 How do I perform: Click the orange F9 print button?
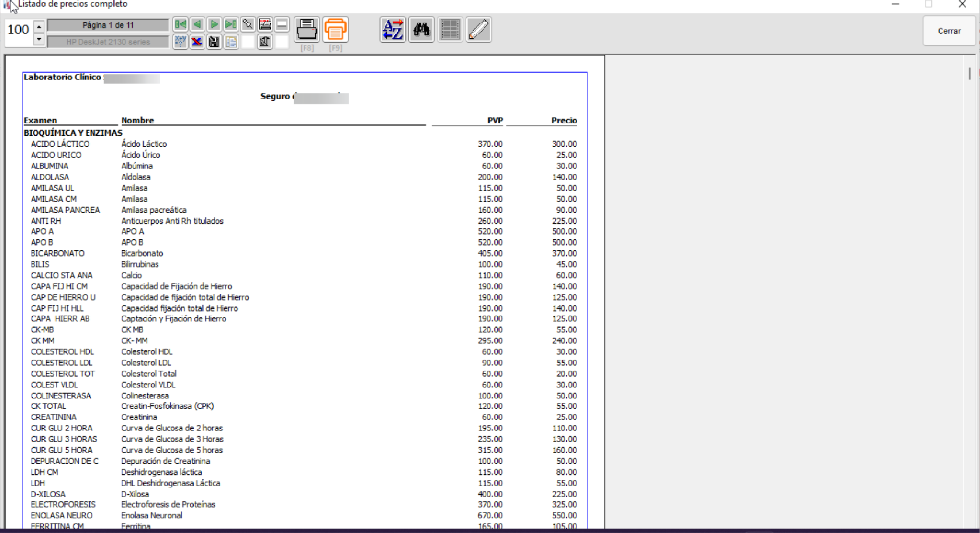click(x=335, y=30)
